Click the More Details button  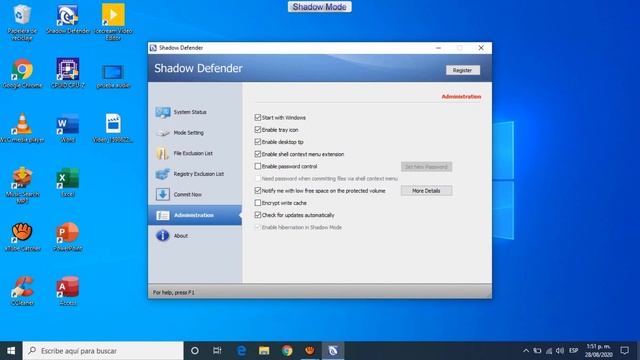(x=426, y=191)
